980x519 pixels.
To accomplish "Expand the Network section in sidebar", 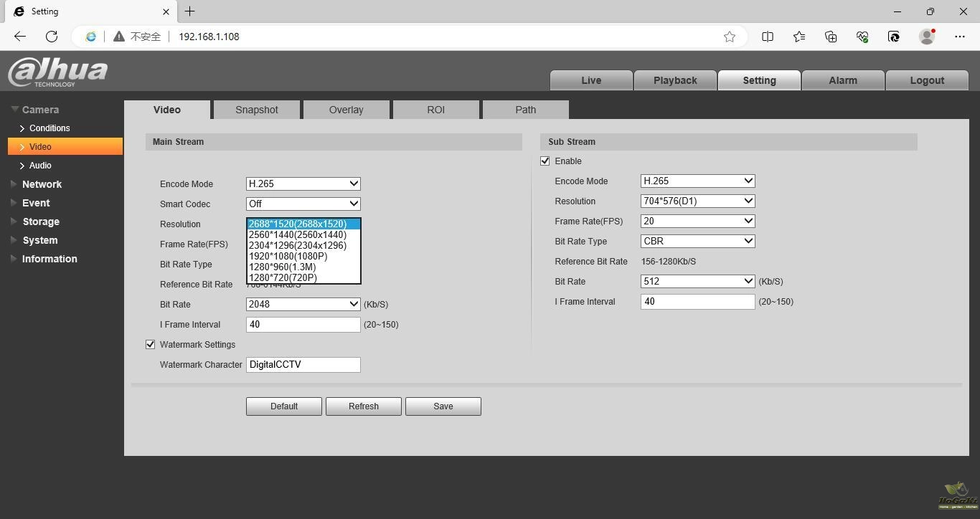I will [42, 184].
